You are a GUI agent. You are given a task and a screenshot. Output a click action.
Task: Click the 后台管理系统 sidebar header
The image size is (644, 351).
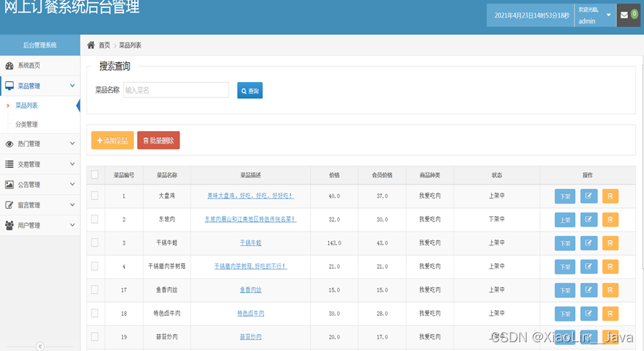[x=40, y=45]
